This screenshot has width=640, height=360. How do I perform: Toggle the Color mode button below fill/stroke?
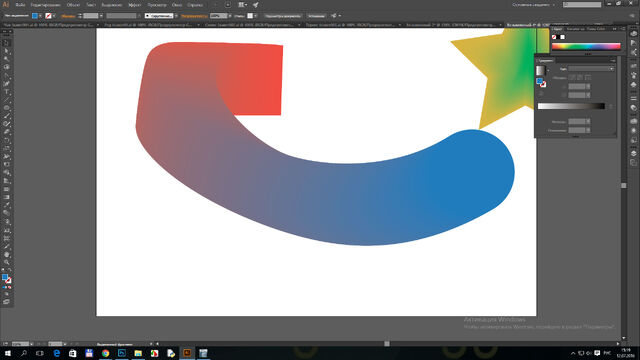pos(4,288)
